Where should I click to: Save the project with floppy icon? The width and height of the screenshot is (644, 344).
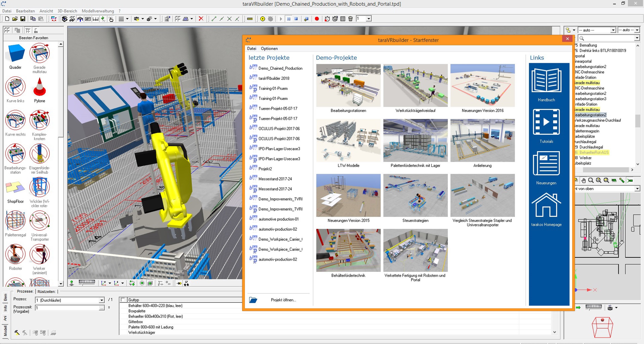click(x=23, y=19)
